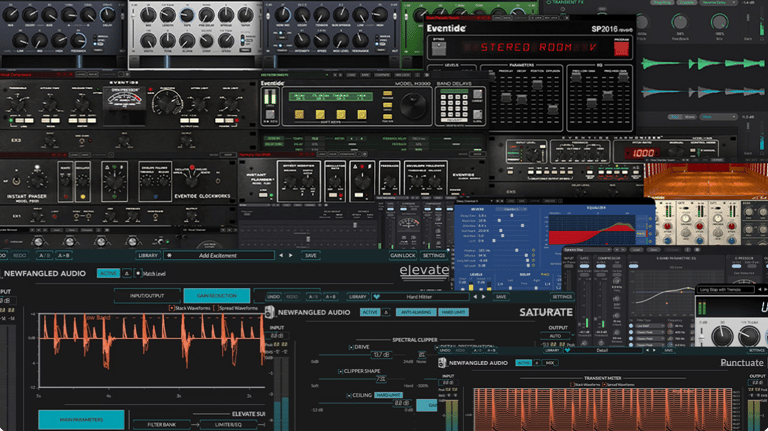Click the Instant Phaser large center knob
The height and width of the screenshot is (431, 768).
[x=114, y=183]
